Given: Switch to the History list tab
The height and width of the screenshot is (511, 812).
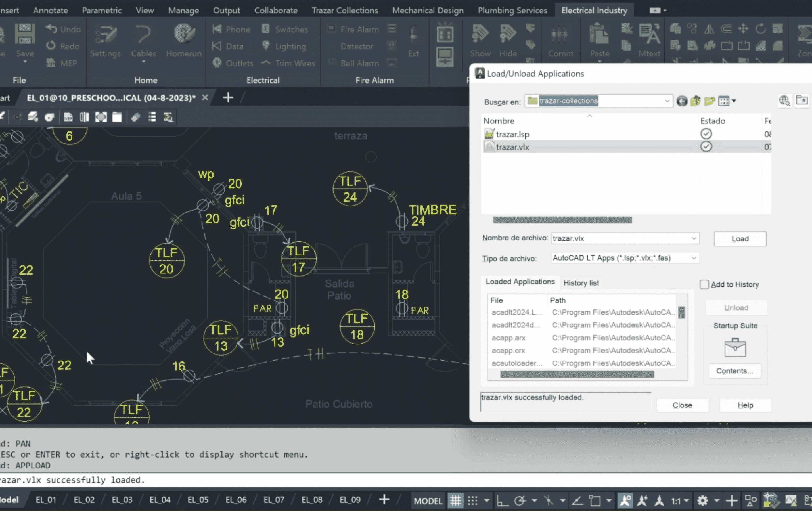Looking at the screenshot, I should [x=581, y=283].
